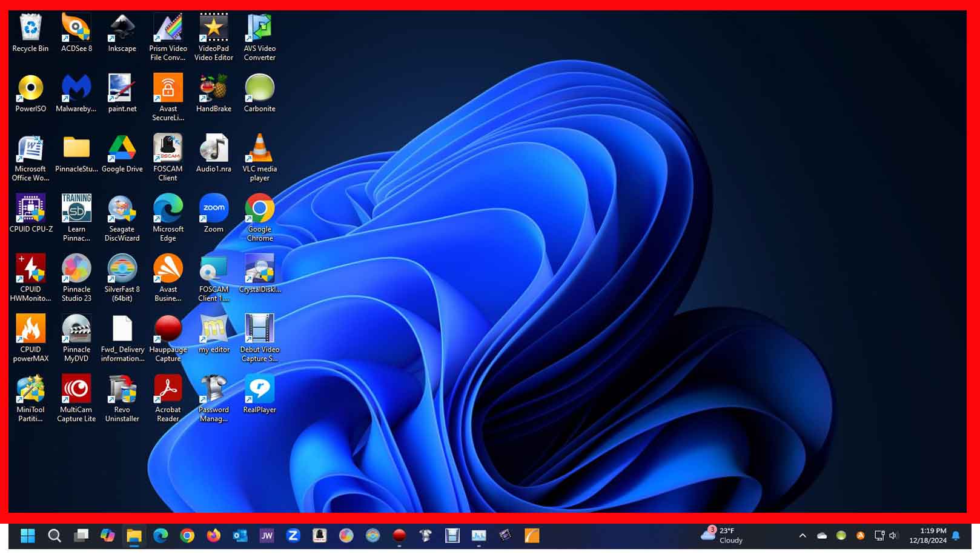Select the Pinnacle MyDVD icon
This screenshot has height=557, width=980.
coord(76,338)
